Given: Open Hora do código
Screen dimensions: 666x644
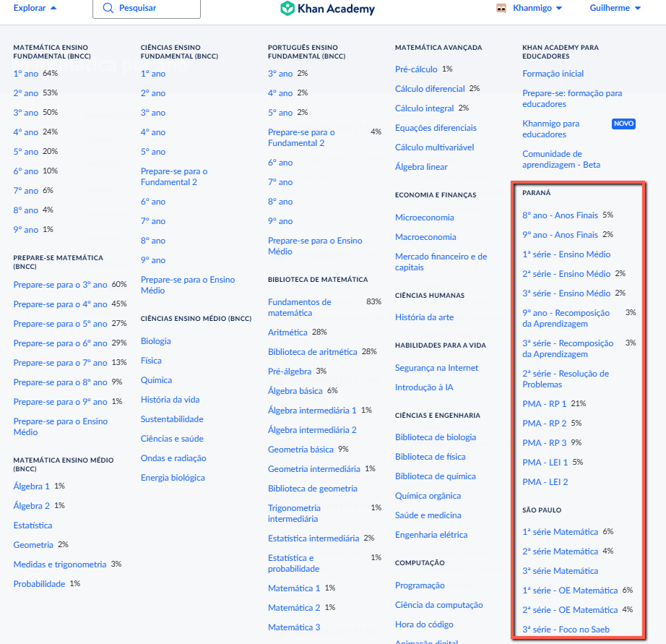Looking at the screenshot, I should 424,625.
